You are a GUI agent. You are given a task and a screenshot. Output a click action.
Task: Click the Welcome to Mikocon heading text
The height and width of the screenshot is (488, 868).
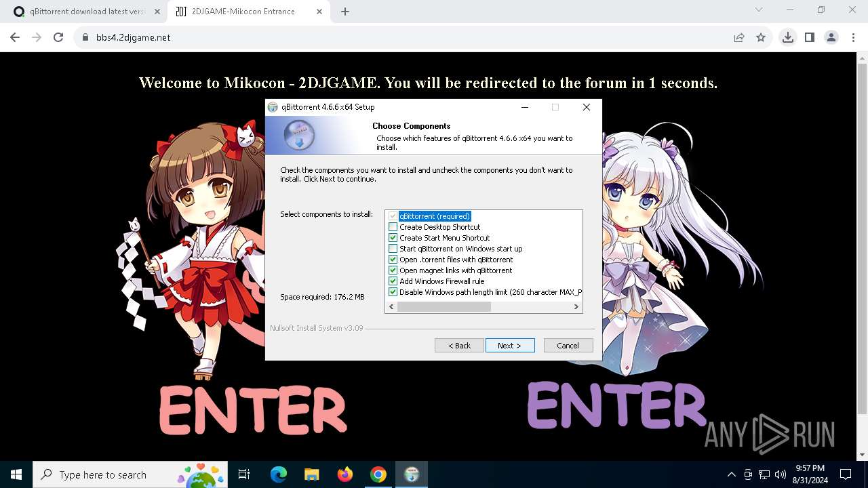point(428,83)
